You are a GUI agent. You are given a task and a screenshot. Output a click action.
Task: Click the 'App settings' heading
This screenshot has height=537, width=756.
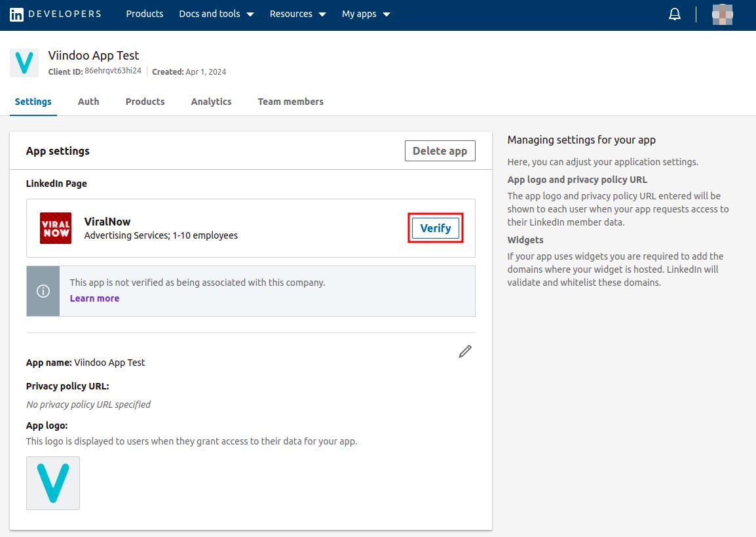pyautogui.click(x=58, y=151)
